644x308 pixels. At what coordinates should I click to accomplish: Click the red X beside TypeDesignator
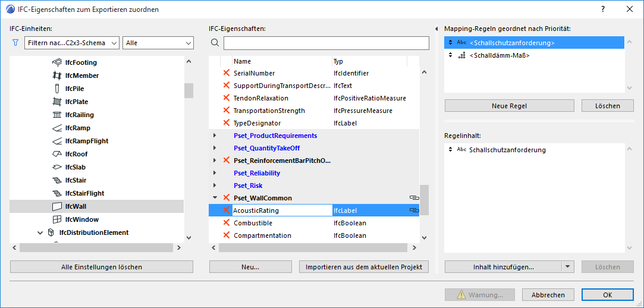coord(227,123)
